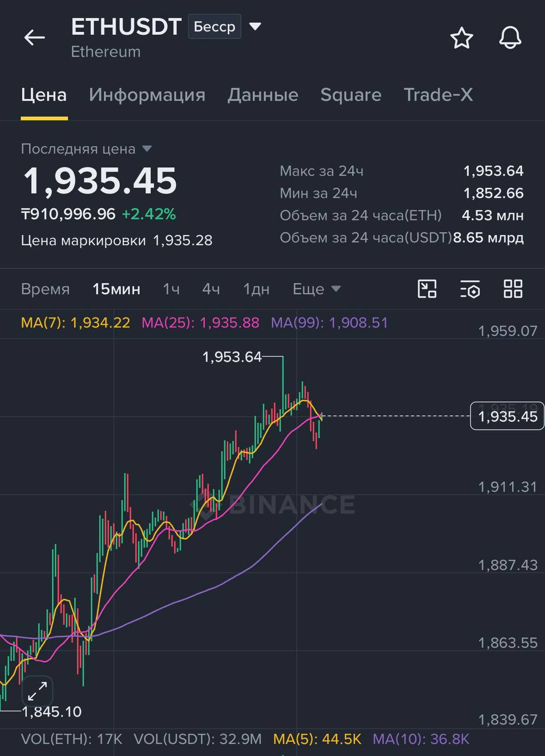Select the 1ч timeframe

(x=171, y=289)
